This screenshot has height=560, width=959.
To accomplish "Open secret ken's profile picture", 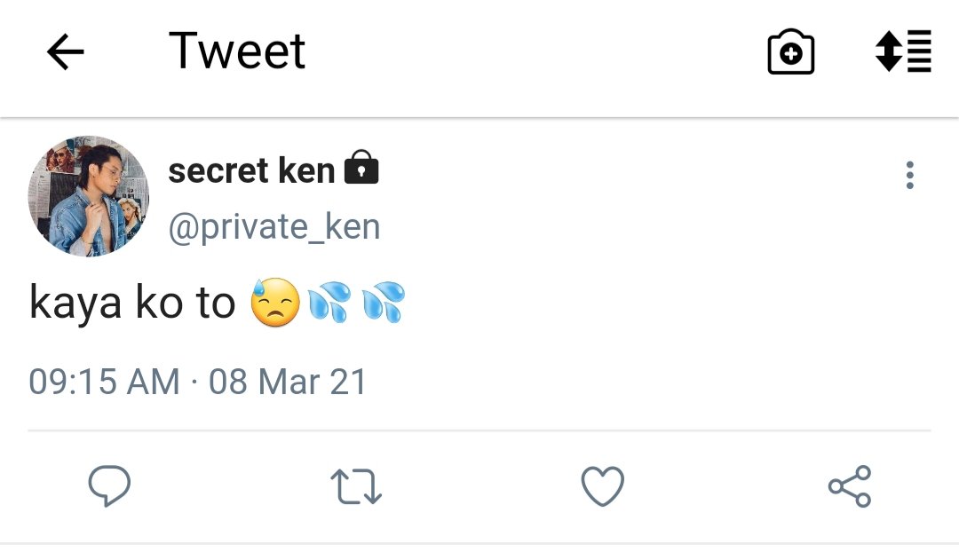I will coord(89,196).
